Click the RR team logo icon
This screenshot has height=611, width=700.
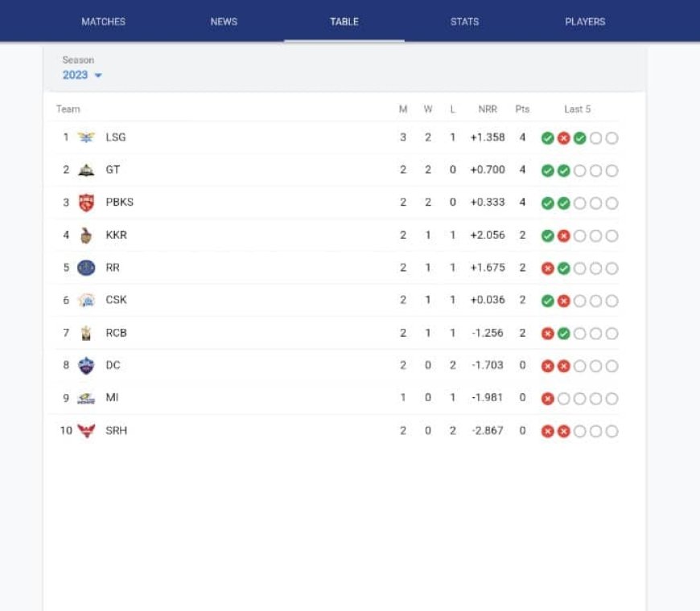(x=86, y=268)
